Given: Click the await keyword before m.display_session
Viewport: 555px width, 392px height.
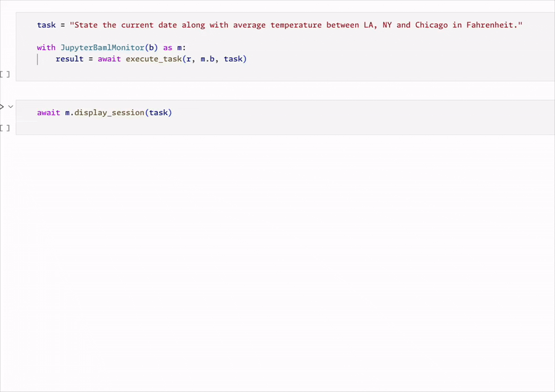Looking at the screenshot, I should (48, 113).
